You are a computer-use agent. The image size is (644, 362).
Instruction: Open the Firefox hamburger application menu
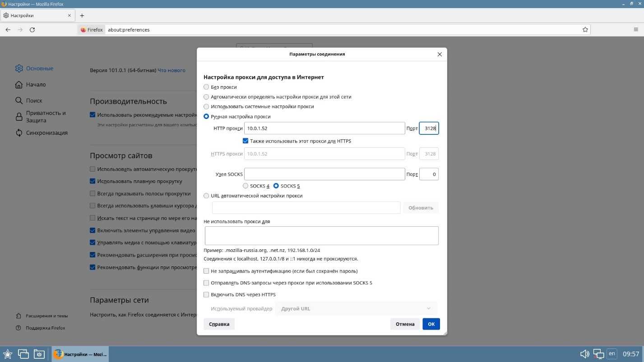(636, 30)
